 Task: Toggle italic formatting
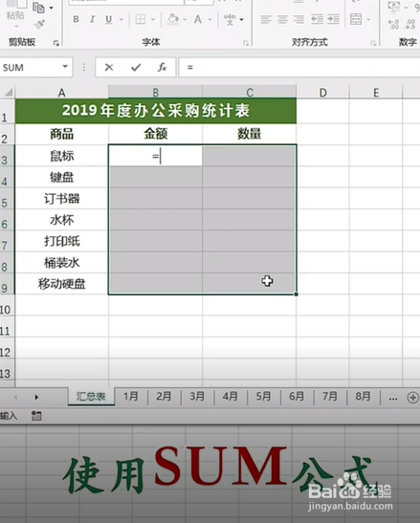pos(93,19)
